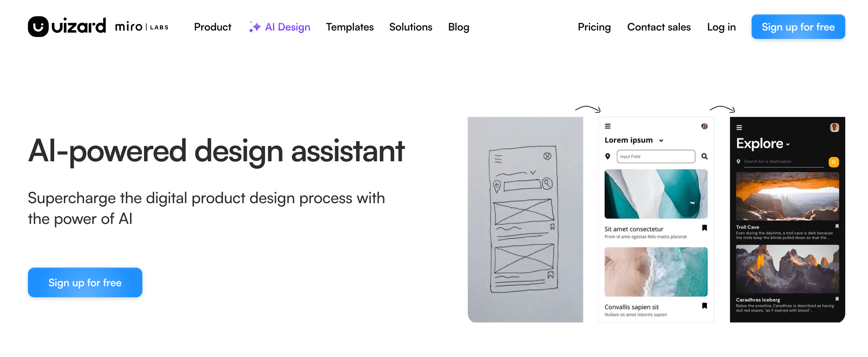Click the location pin in light mockup
868x357 pixels.
pos(608,156)
